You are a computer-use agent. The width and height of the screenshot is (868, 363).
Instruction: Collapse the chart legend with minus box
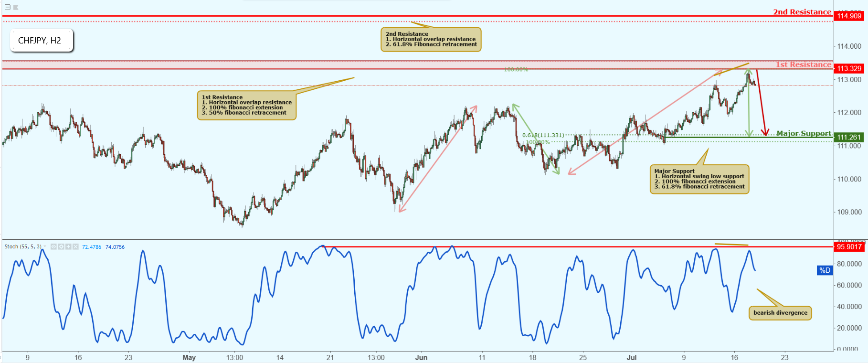tap(7, 7)
